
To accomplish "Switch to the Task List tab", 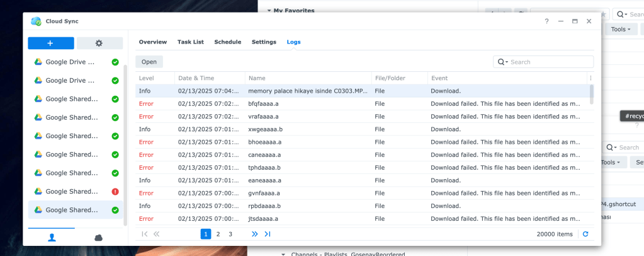I will coord(191,42).
